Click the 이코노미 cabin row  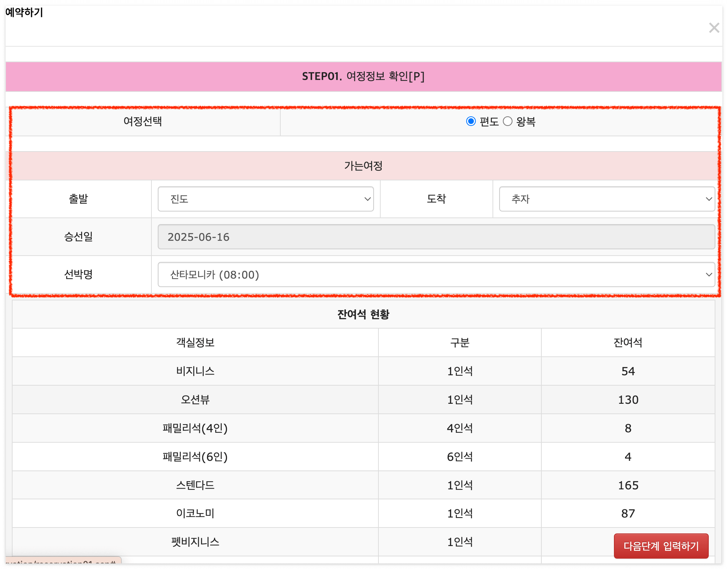pyautogui.click(x=195, y=513)
